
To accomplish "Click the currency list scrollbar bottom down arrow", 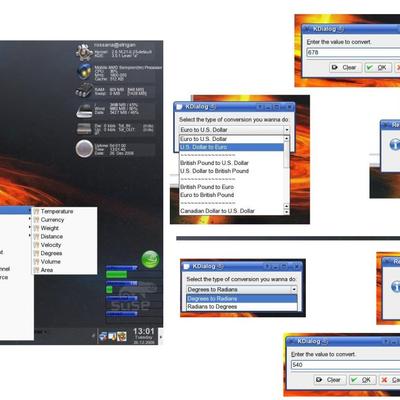I will [286, 212].
